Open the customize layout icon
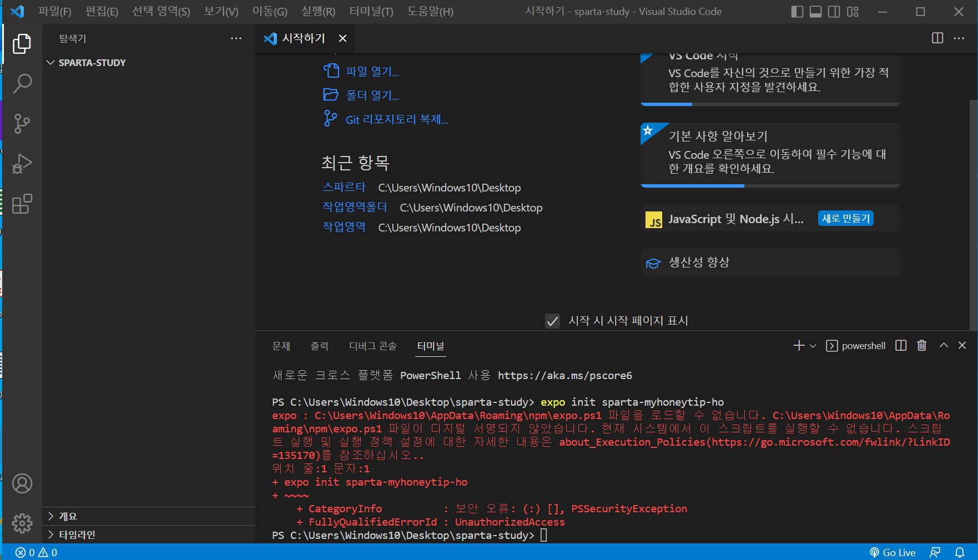The height and width of the screenshot is (560, 978). coord(853,12)
